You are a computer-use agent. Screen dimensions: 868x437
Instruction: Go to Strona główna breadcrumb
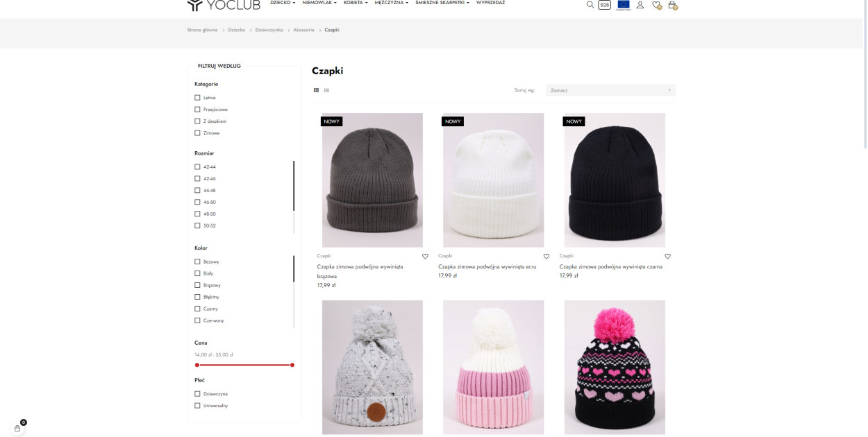[x=202, y=30]
